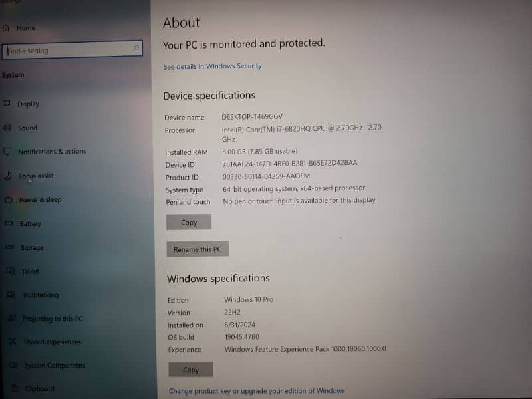Click the Battery icon in sidebar
Viewport: 532px width, 399px height.
pos(9,224)
